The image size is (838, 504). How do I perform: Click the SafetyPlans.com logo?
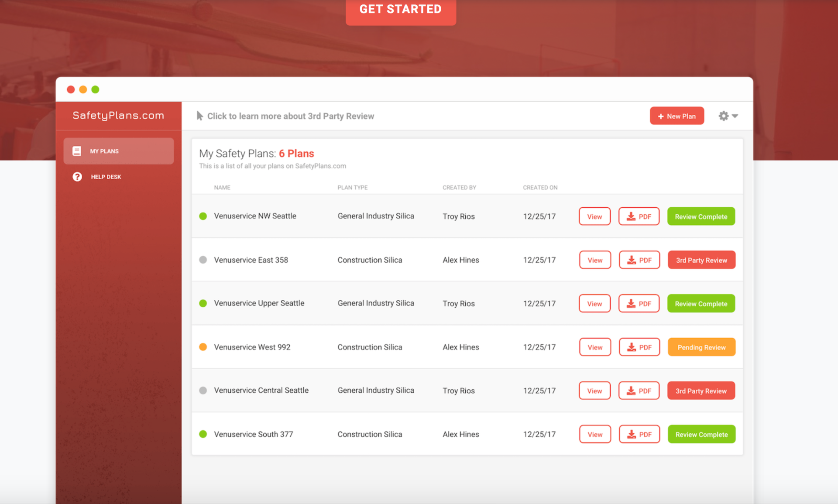point(118,115)
